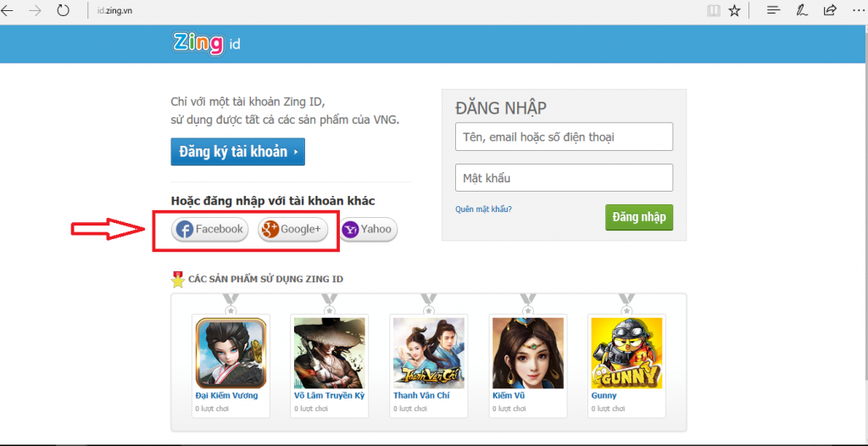This screenshot has width=868, height=446.
Task: Click Đại Kiếm Vương title link
Action: pos(226,396)
